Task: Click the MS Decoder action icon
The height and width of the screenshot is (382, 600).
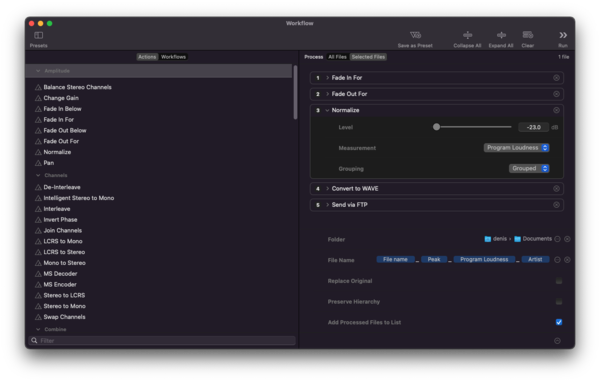Action: click(x=38, y=274)
